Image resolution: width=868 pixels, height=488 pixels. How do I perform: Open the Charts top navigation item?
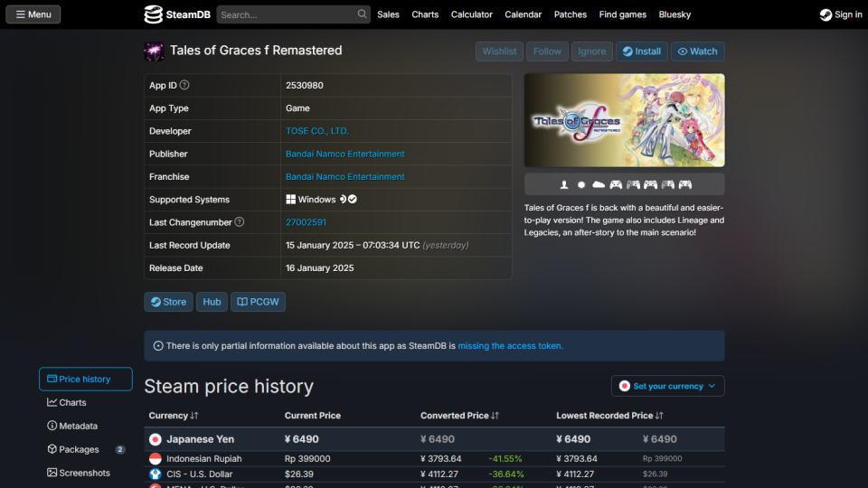(x=425, y=14)
